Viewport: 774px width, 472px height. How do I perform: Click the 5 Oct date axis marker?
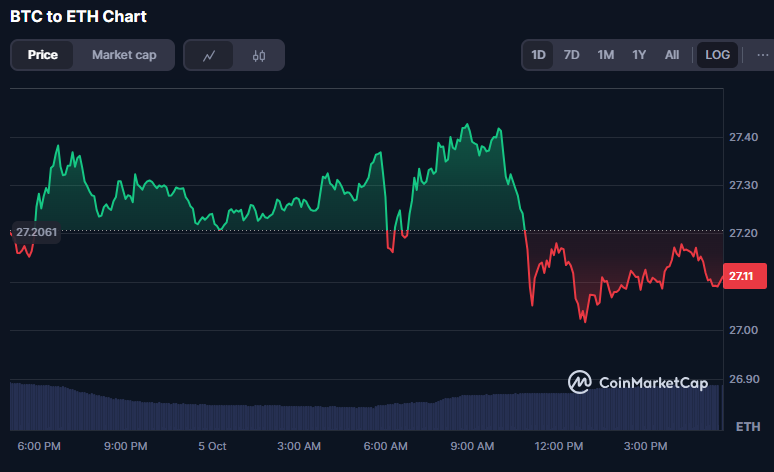[x=212, y=445]
